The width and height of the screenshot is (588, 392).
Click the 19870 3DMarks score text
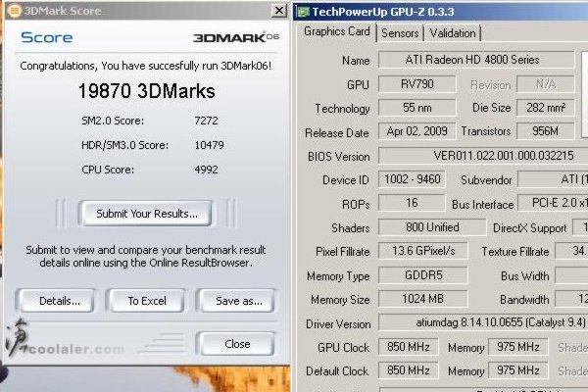147,91
